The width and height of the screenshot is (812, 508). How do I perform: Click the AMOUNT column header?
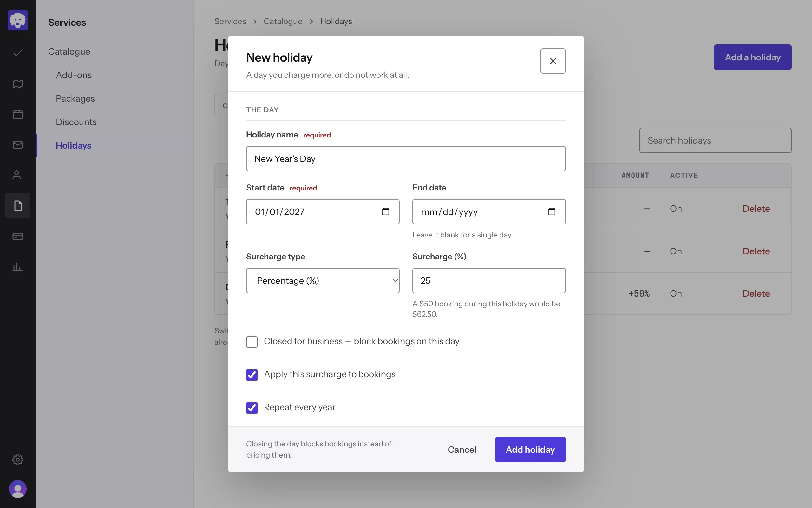coord(635,175)
